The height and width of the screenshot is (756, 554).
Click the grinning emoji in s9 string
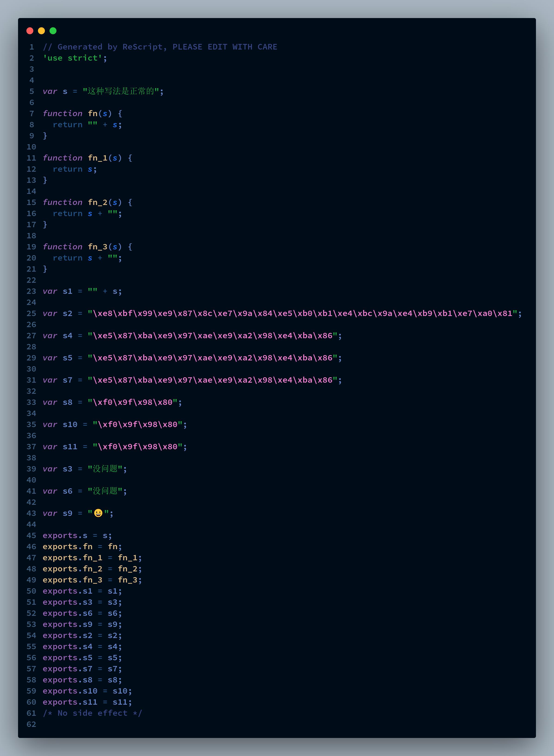pos(98,513)
